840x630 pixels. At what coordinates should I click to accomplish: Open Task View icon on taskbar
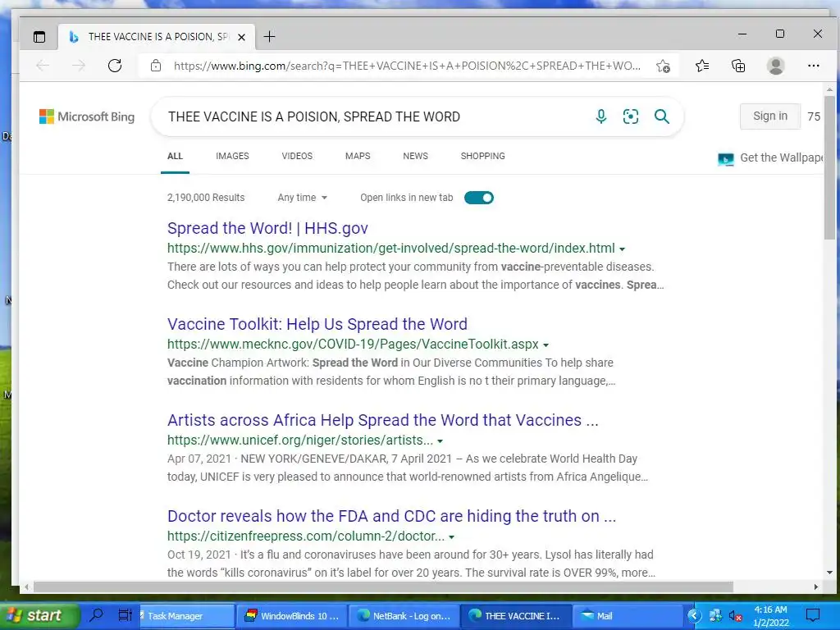[x=125, y=615]
